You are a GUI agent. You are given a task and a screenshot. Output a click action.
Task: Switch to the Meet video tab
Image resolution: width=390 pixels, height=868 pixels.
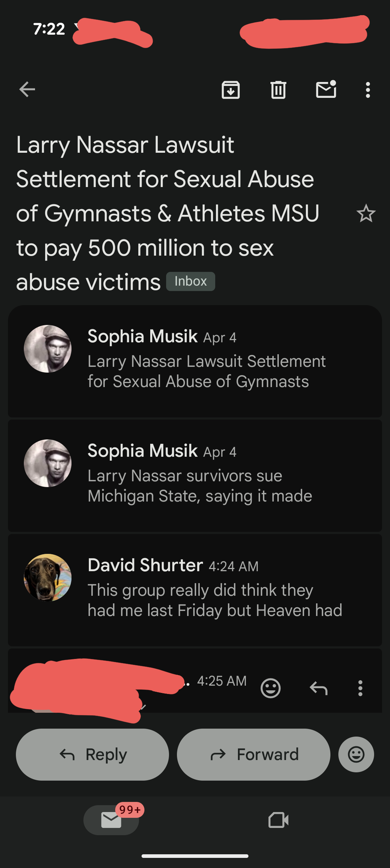tap(278, 820)
